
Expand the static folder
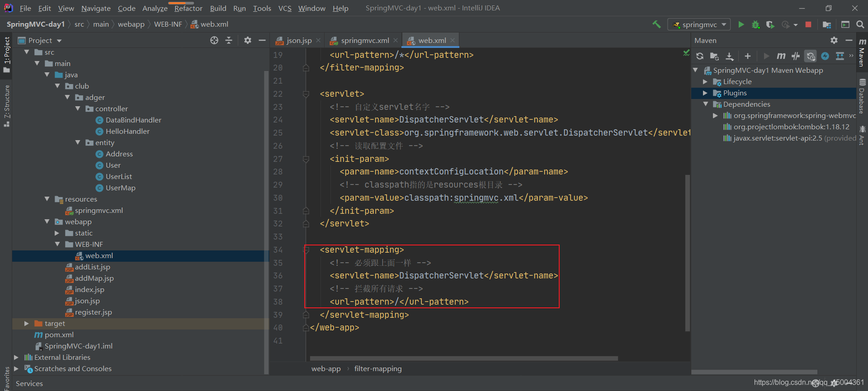click(57, 233)
